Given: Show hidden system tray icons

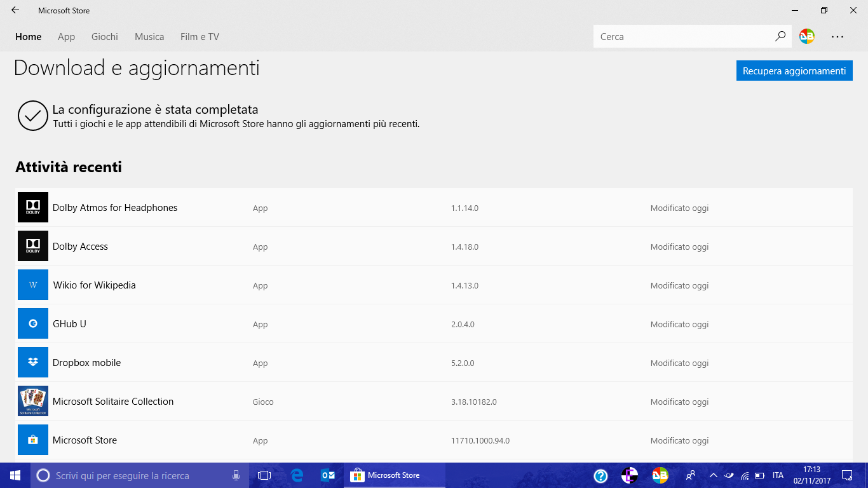Looking at the screenshot, I should 713,475.
